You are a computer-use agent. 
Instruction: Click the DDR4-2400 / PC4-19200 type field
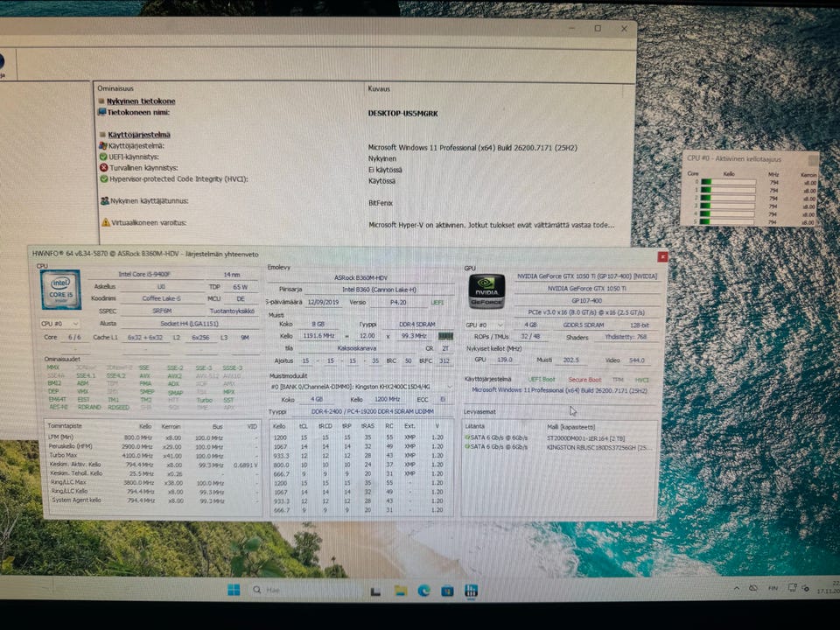click(x=373, y=411)
